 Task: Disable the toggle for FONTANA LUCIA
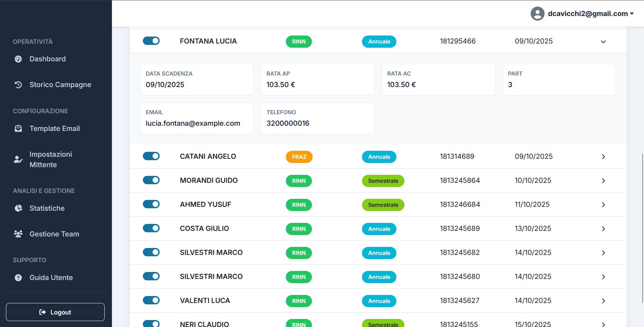[151, 41]
